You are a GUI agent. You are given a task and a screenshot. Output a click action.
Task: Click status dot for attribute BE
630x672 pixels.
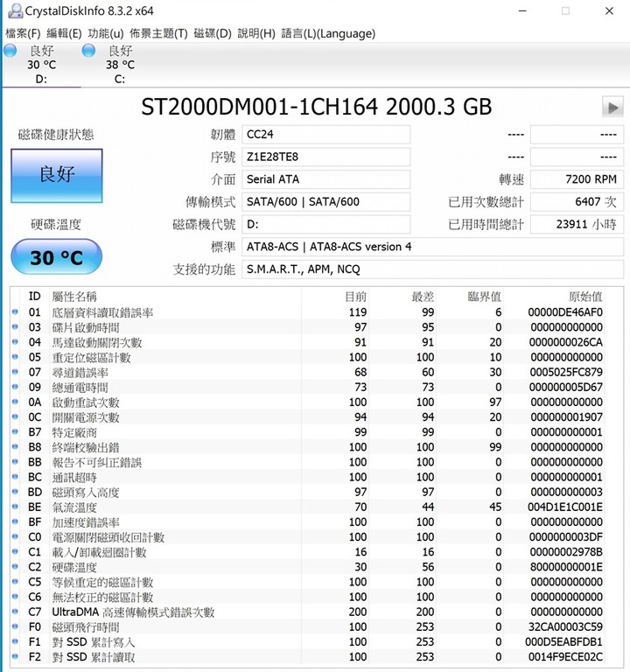point(15,507)
